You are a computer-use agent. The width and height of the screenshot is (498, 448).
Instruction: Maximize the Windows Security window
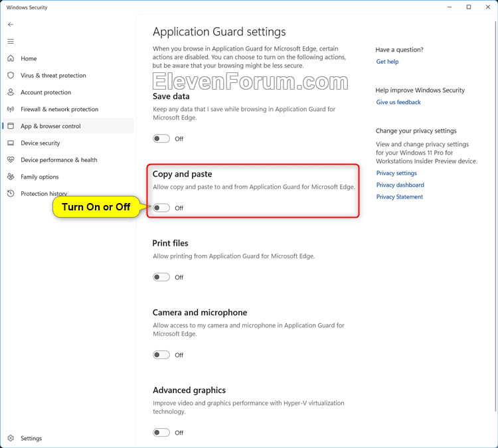coord(469,7)
